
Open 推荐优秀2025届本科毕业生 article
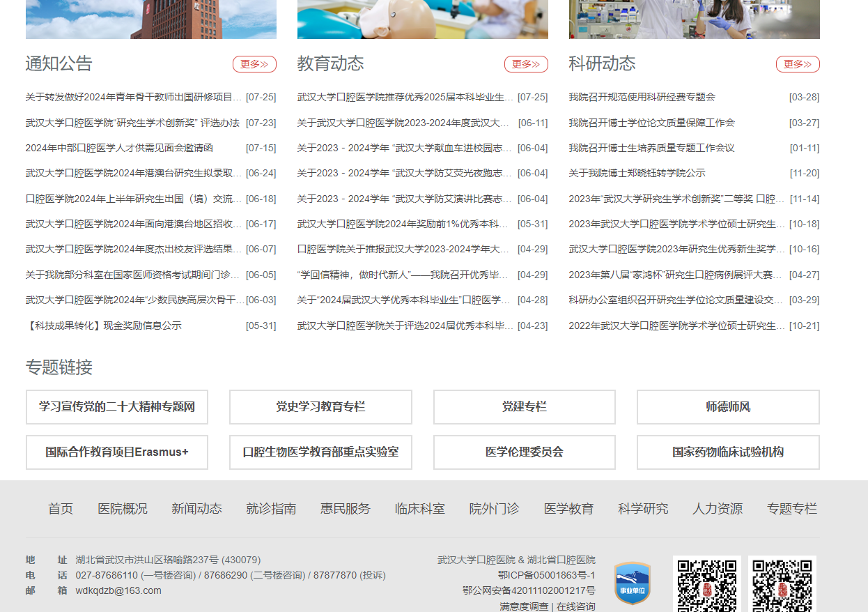tap(405, 98)
